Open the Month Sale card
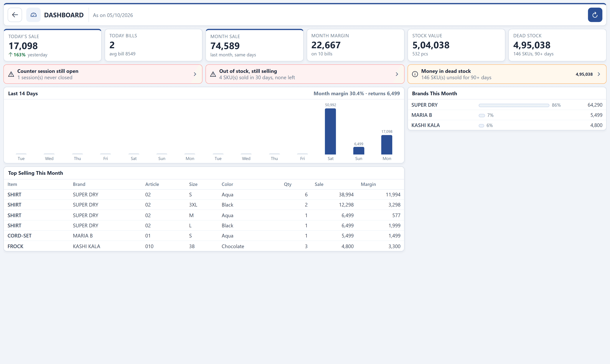The image size is (610, 364). click(254, 45)
